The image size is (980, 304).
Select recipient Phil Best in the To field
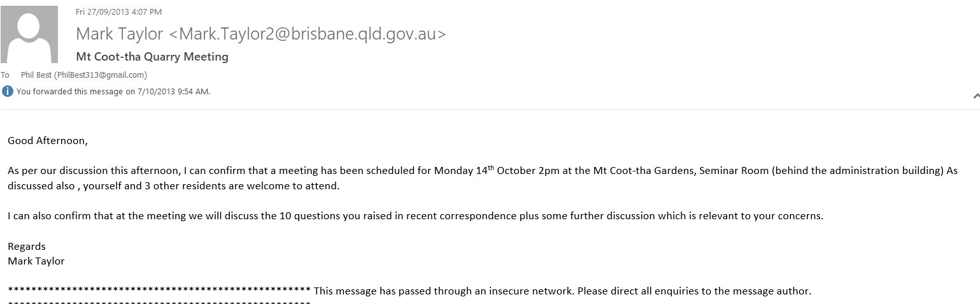84,75
